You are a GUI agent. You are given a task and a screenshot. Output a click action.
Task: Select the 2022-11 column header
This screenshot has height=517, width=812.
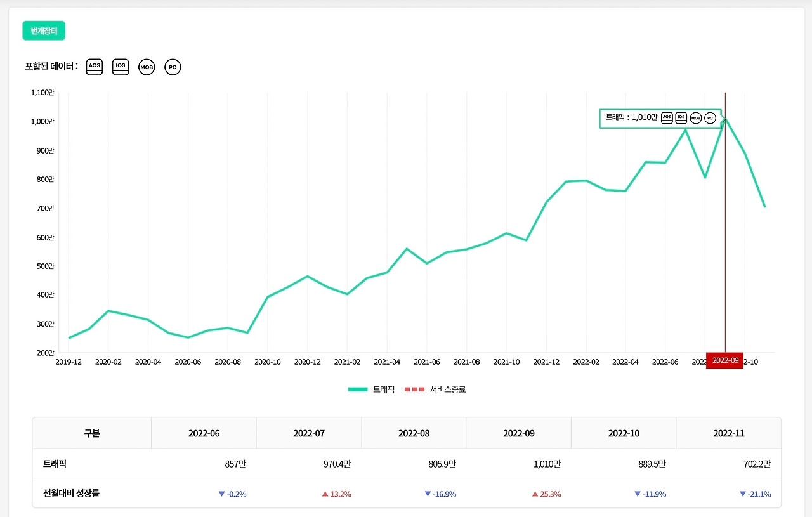coord(728,433)
